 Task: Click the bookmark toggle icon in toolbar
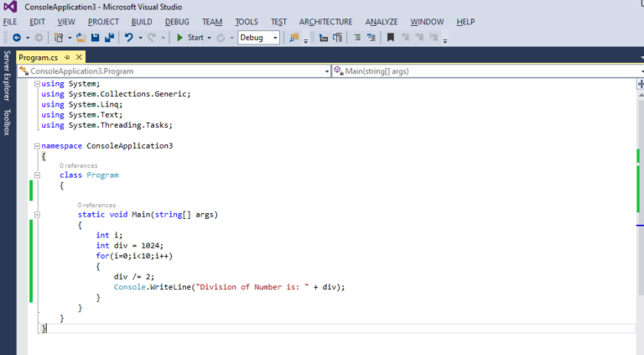[391, 38]
